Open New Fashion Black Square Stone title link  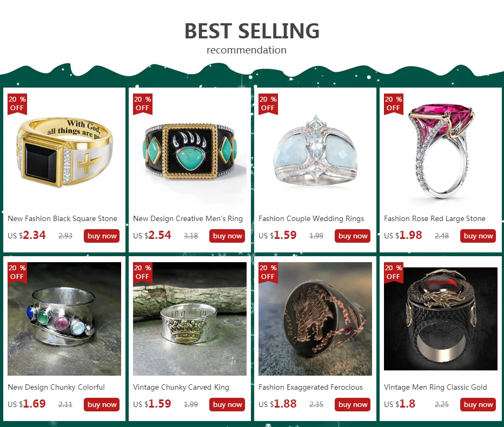click(62, 218)
